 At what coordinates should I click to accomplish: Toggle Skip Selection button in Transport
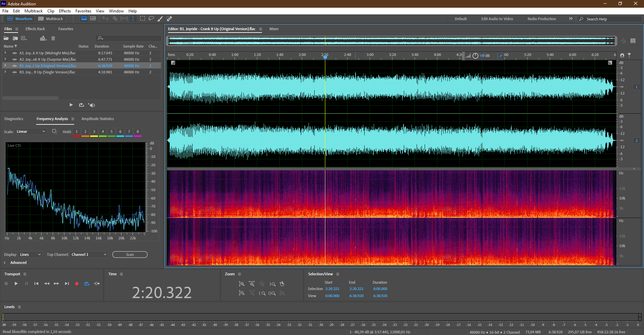(97, 284)
